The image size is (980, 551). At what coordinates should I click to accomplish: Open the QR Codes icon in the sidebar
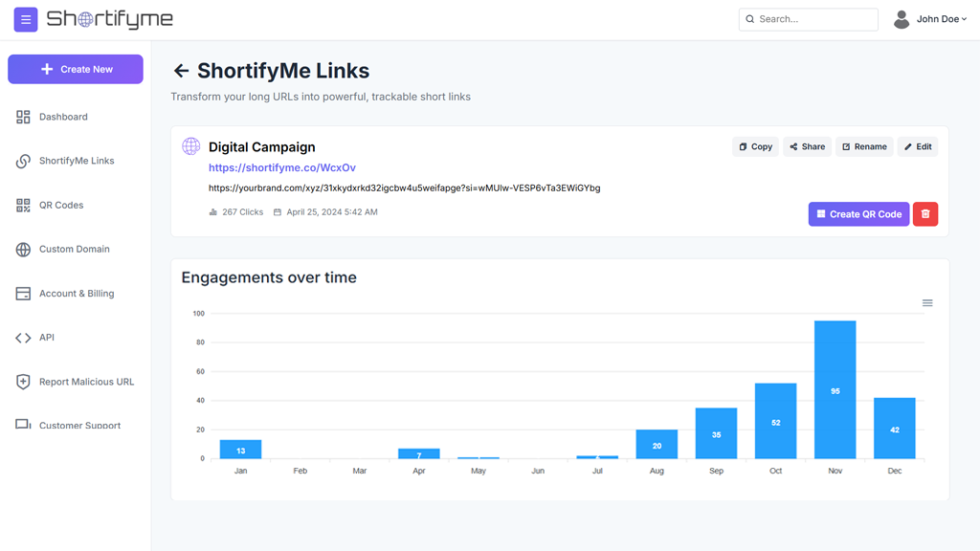click(x=23, y=205)
